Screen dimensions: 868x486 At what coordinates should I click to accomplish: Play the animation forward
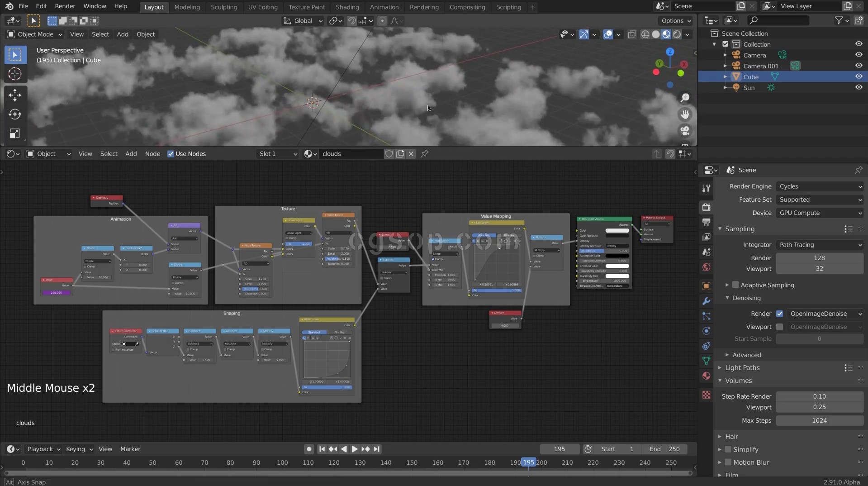point(355,449)
